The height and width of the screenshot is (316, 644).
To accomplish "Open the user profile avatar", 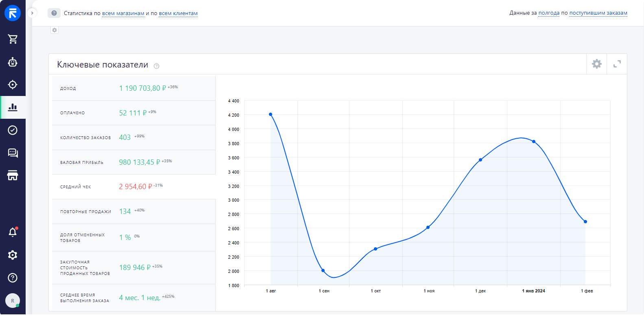I will click(x=13, y=301).
